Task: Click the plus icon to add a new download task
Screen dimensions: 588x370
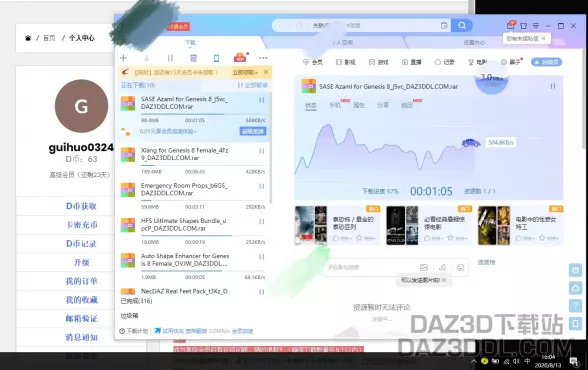Action: click(x=123, y=58)
